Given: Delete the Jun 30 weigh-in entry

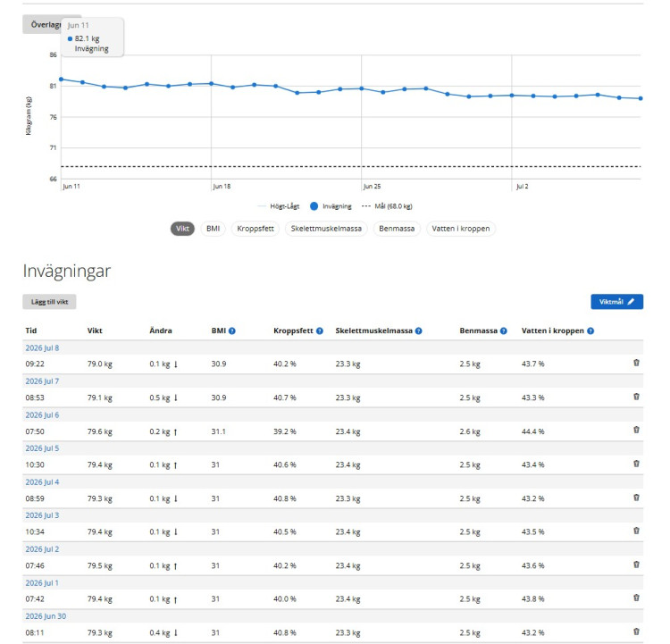Looking at the screenshot, I should [636, 631].
